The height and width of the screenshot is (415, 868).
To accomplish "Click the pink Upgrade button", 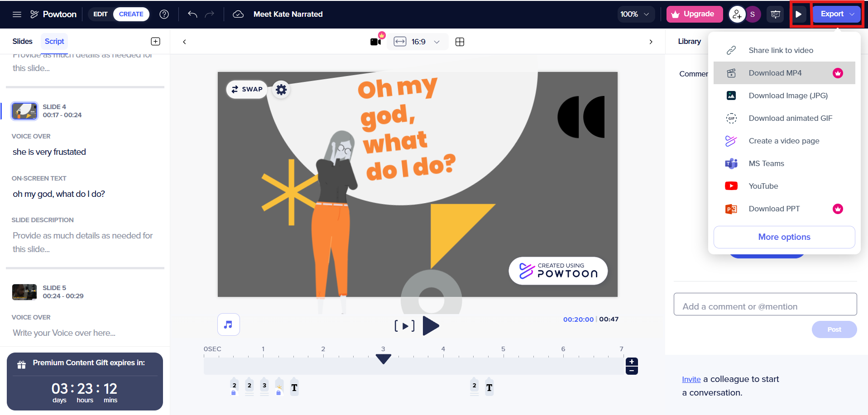I will point(694,14).
